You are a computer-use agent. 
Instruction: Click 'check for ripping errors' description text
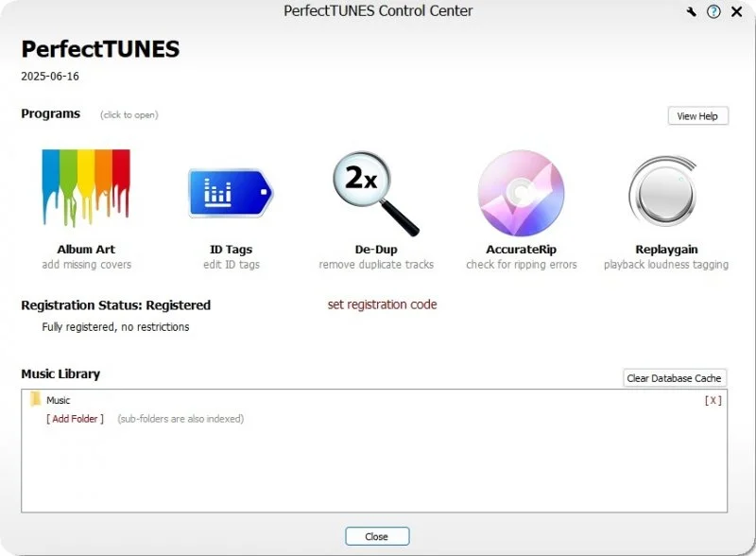tap(522, 265)
